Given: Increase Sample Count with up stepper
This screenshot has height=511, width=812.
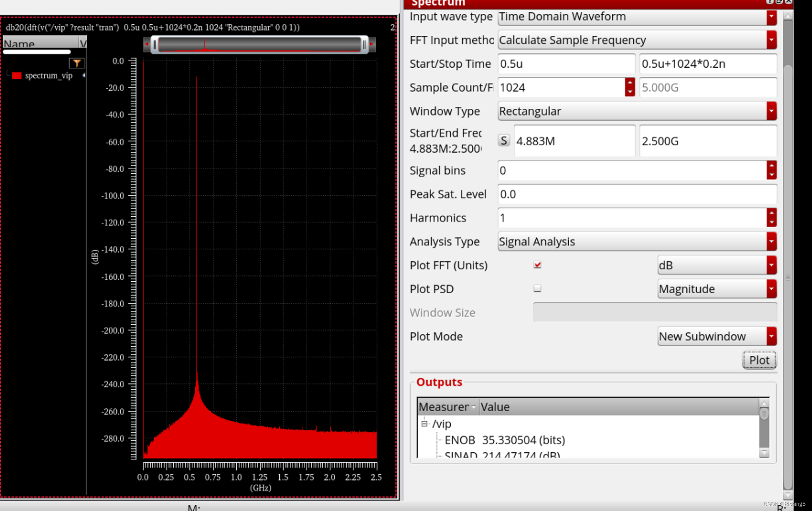Looking at the screenshot, I should [630, 83].
